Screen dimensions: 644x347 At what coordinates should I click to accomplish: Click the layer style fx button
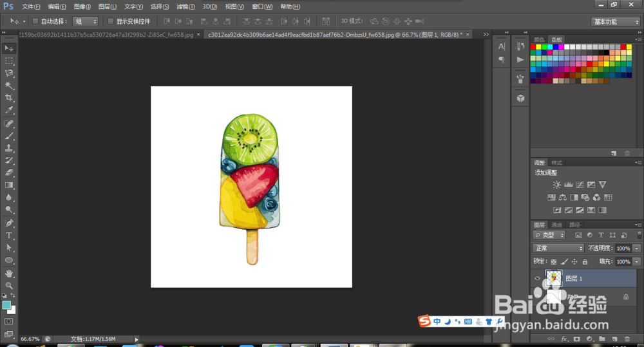[x=564, y=339]
